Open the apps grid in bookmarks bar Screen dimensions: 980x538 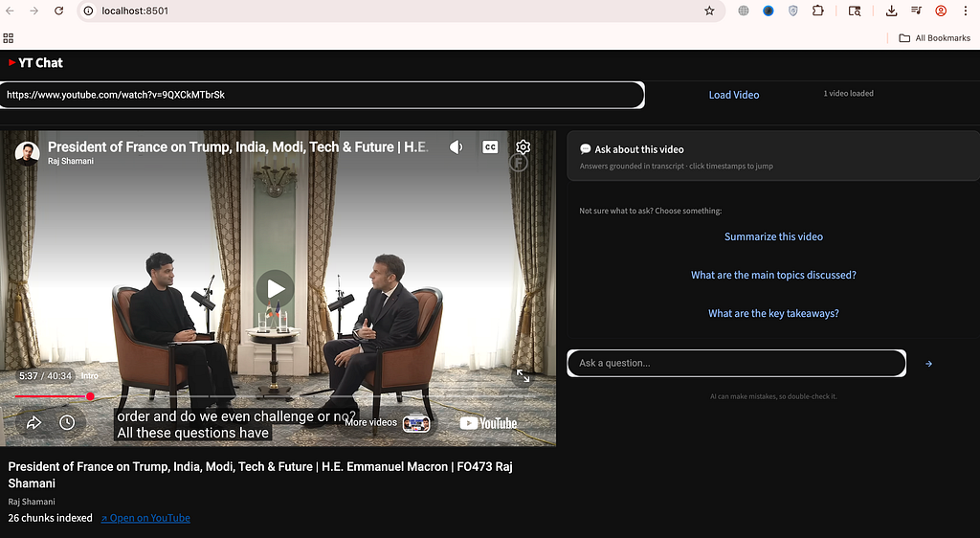click(8, 38)
